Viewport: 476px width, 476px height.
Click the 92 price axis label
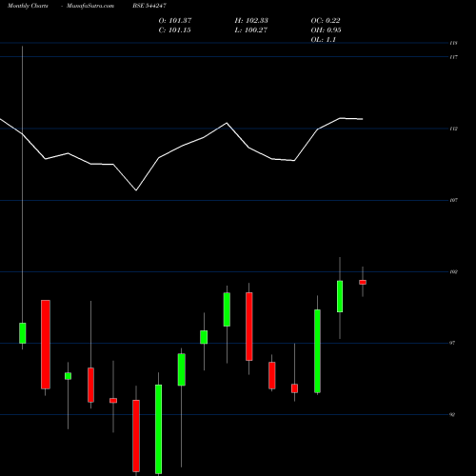tap(452, 414)
